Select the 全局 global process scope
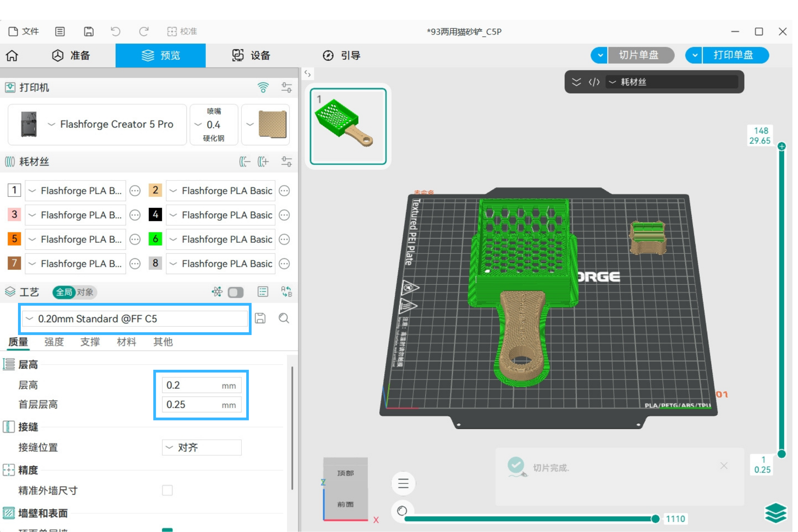 click(x=64, y=292)
